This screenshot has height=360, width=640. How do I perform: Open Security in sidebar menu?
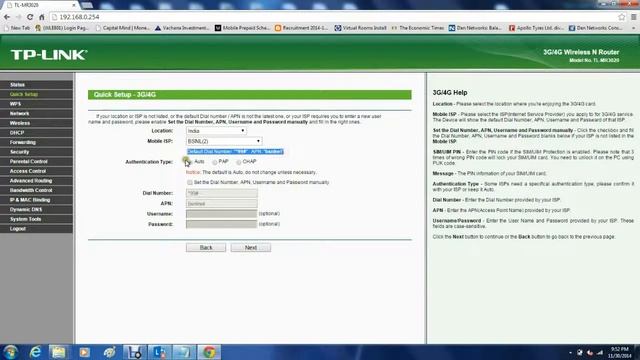click(36, 152)
